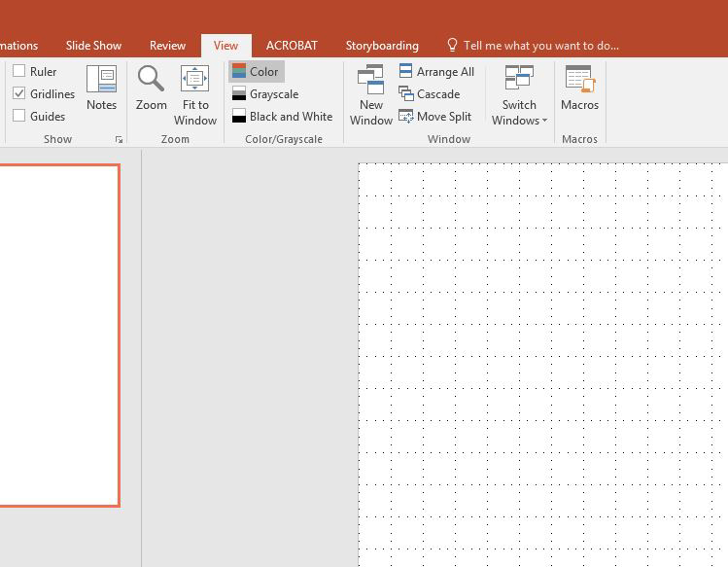Enable the Ruler checkbox

(x=19, y=71)
